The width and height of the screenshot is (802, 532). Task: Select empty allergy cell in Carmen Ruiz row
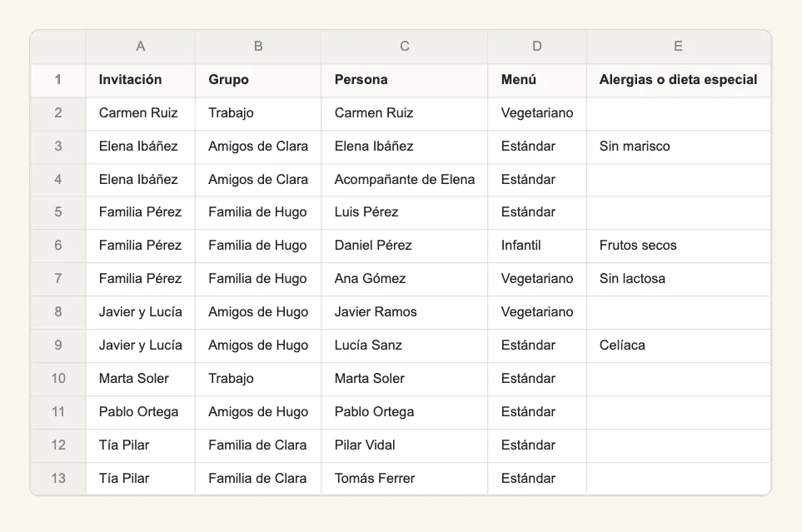pyautogui.click(x=678, y=113)
